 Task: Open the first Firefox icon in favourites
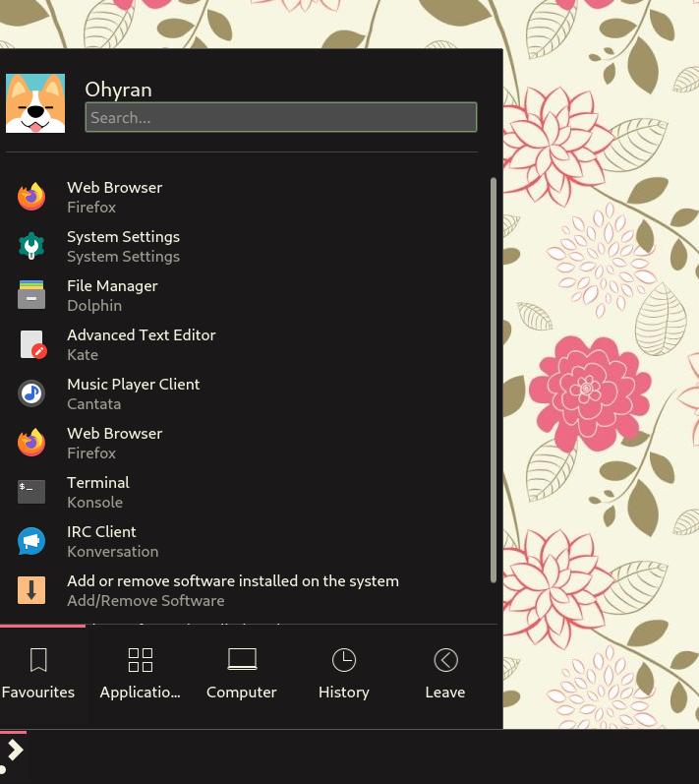(x=31, y=197)
